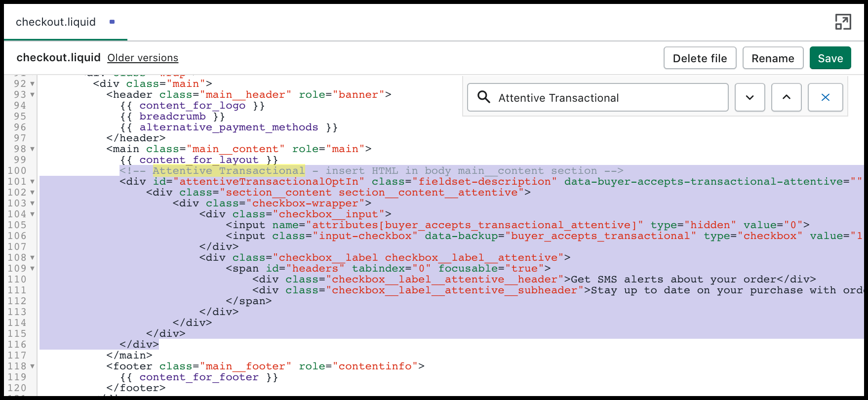This screenshot has width=868, height=400.
Task: Click the fullscreen expand editor icon
Action: click(x=843, y=22)
